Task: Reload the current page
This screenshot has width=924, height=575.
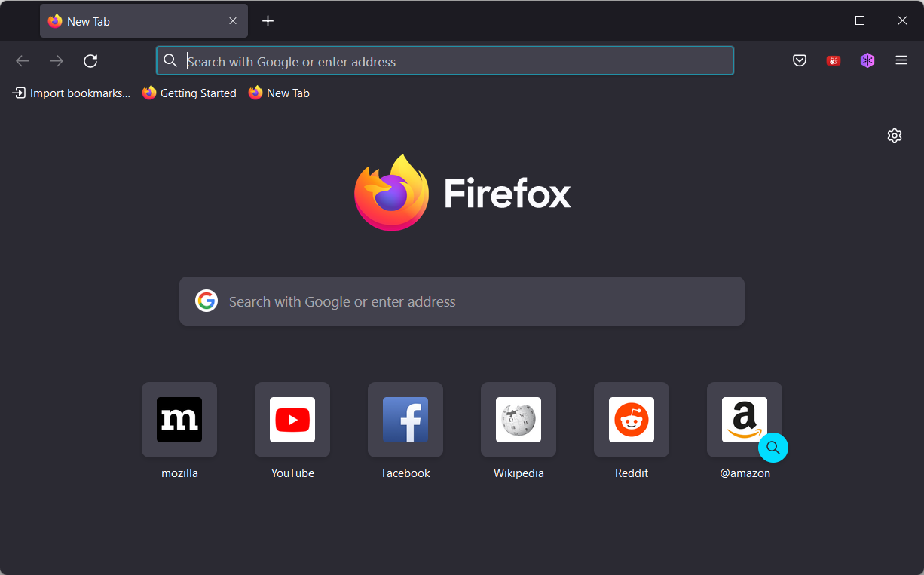Action: (90, 61)
